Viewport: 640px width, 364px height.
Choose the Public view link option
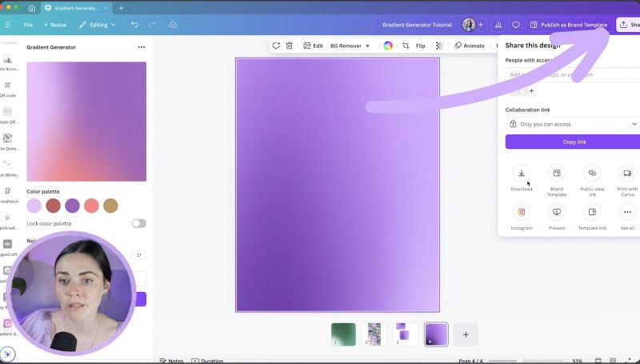592,180
